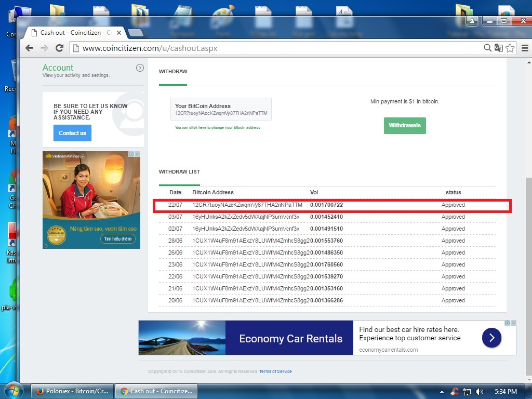
Task: Open the Terms of Service link
Action: pyautogui.click(x=275, y=371)
